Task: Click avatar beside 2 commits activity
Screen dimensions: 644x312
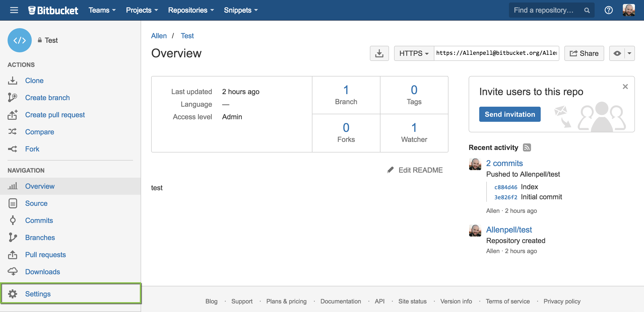Action: pos(475,164)
